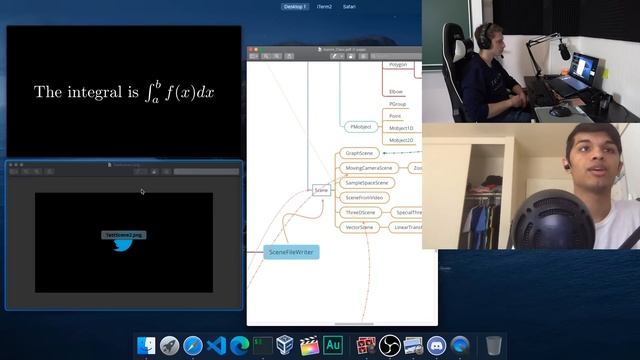Click the horizontal scrollbar of the PDF window
640x360 pixels.
[354, 324]
